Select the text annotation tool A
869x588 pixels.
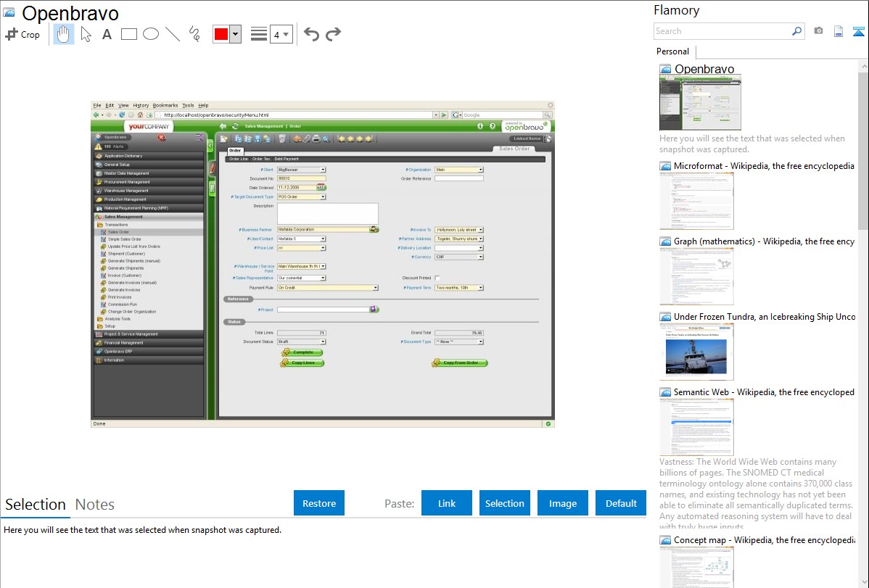click(107, 34)
